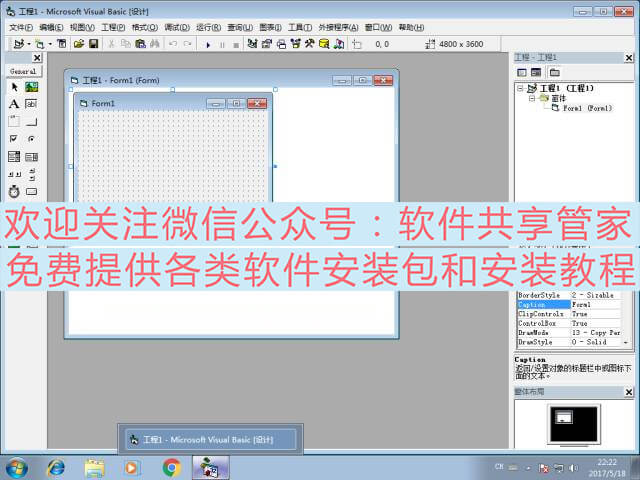Select the Timer control tool
Viewport: 640px width, 480px height.
(x=14, y=191)
